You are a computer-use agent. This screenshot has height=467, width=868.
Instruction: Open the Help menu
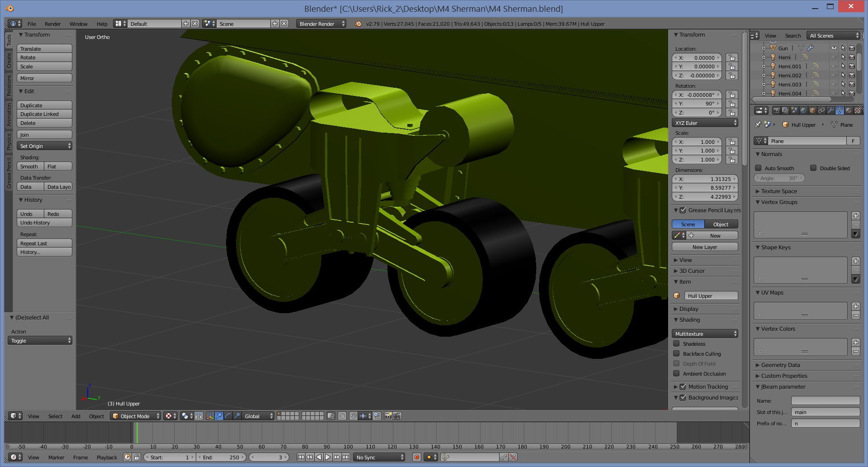(x=102, y=24)
